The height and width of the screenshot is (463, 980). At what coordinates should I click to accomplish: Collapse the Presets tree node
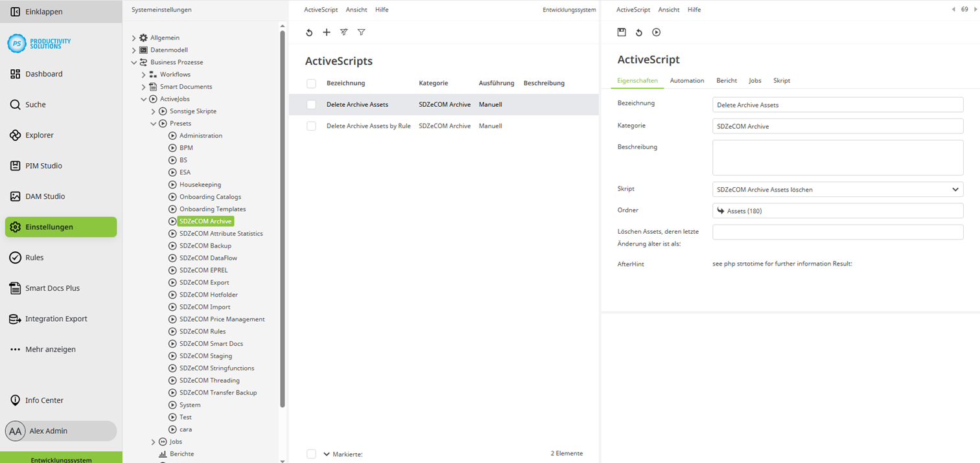coord(154,124)
